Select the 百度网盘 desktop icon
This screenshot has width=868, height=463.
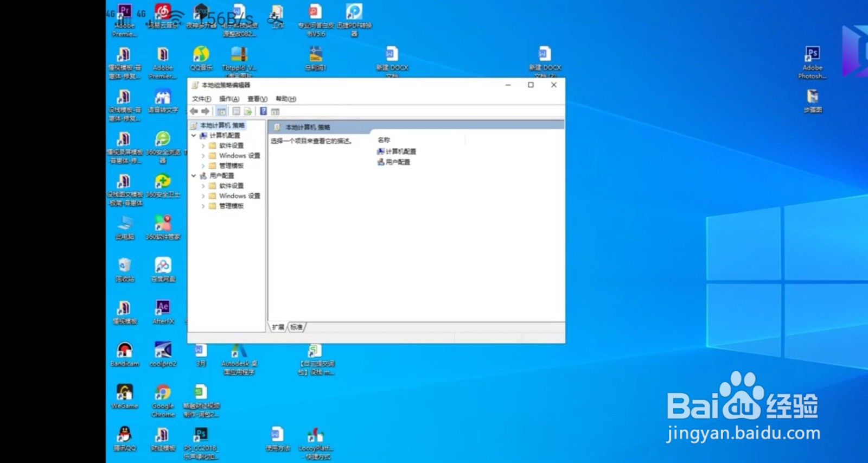pos(163,270)
